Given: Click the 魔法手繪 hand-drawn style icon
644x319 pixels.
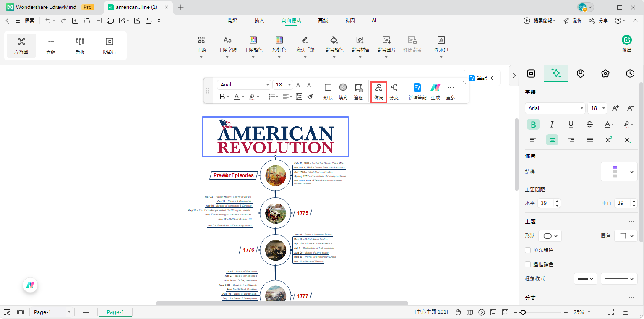Looking at the screenshot, I should (305, 40).
